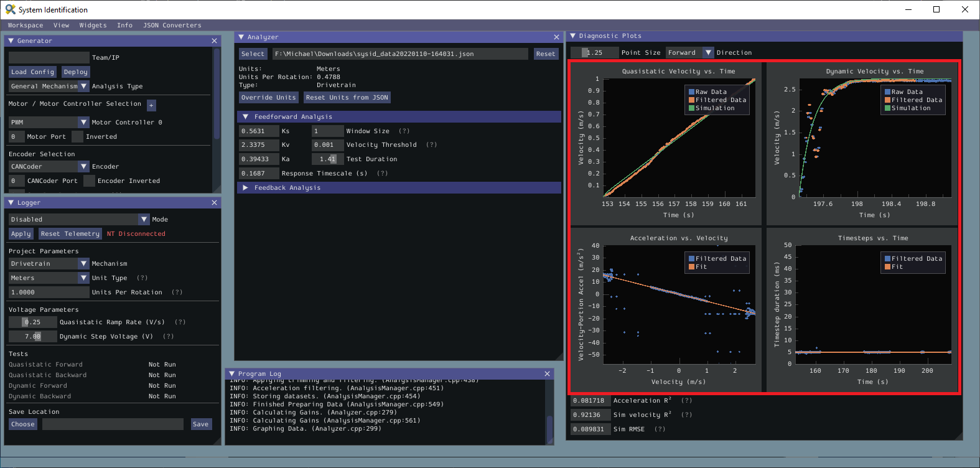Open the CANCoder encoder dropdown

coord(84,167)
